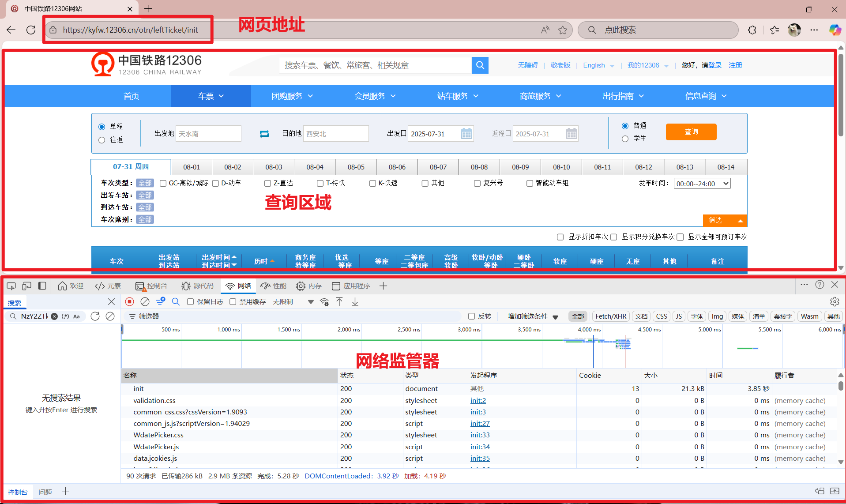
Task: Click the 出发地 departure station field
Action: click(x=208, y=134)
